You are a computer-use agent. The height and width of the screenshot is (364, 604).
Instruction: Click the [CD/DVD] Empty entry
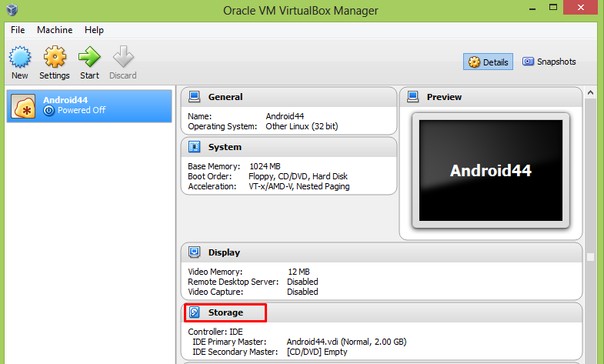tap(317, 352)
